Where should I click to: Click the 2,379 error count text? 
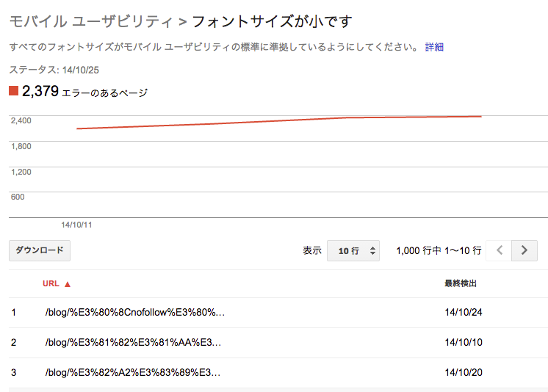[40, 91]
